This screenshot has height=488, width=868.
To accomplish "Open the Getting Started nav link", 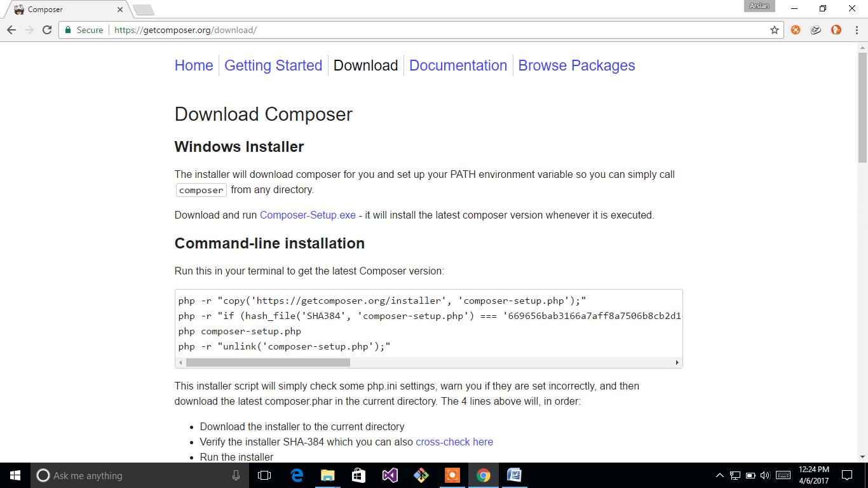I will tap(273, 65).
